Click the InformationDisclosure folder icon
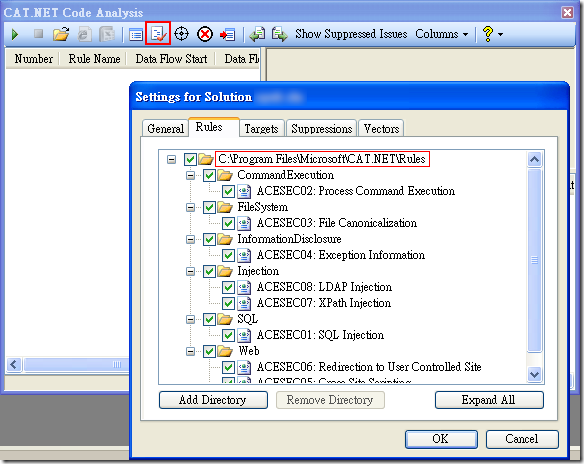The width and height of the screenshot is (584, 464). coord(225,239)
